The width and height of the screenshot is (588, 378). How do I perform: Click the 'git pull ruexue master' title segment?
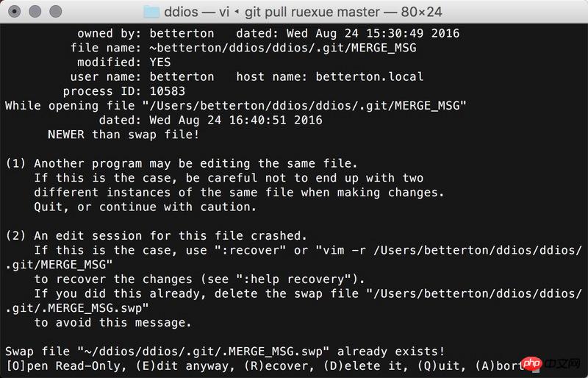tap(312, 12)
